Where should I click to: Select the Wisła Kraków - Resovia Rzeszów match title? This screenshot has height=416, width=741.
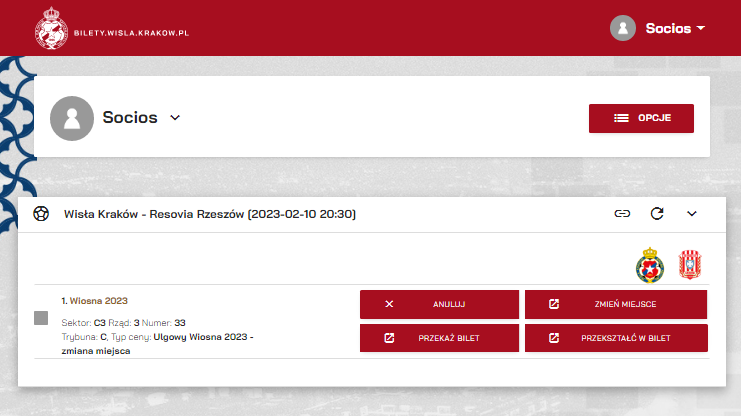click(x=210, y=214)
